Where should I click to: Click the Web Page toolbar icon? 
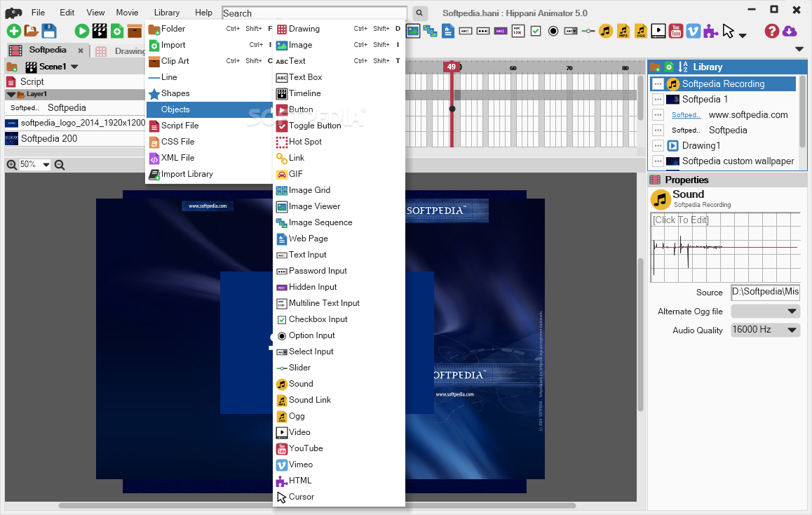pyautogui.click(x=448, y=31)
